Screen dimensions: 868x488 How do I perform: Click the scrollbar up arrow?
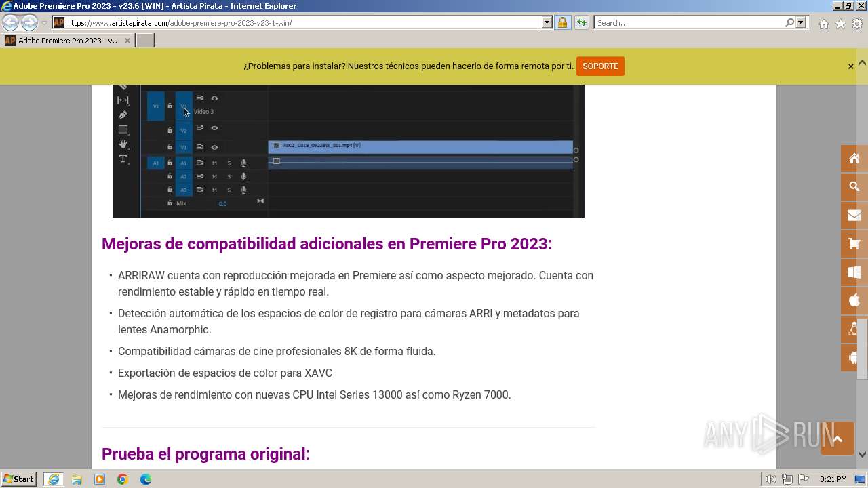(862, 63)
